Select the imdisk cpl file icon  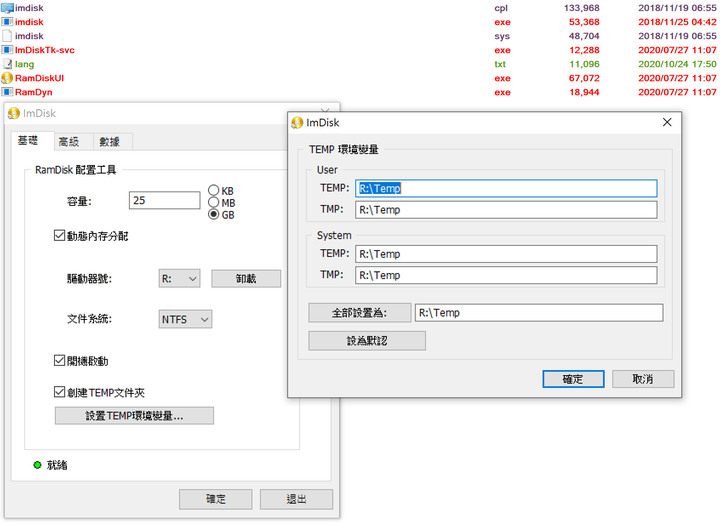pos(7,8)
